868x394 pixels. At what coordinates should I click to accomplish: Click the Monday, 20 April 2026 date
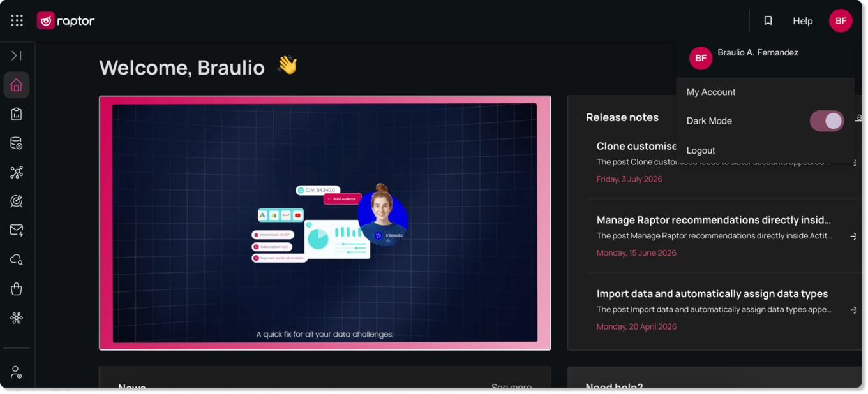point(636,327)
